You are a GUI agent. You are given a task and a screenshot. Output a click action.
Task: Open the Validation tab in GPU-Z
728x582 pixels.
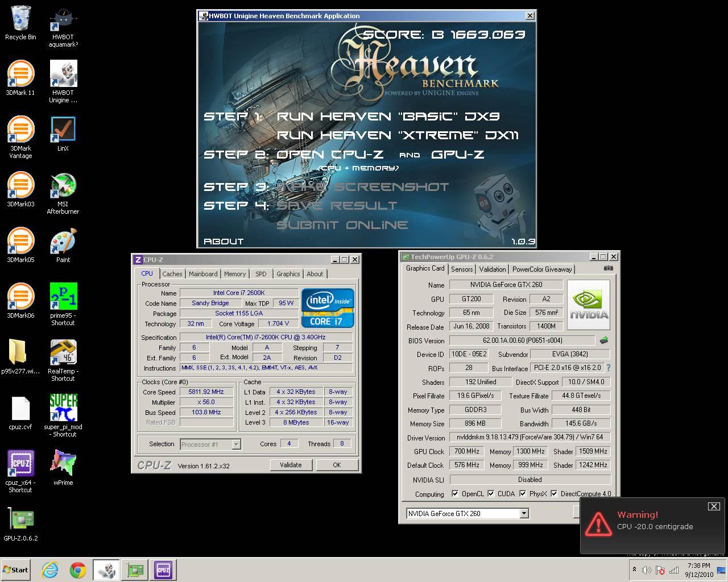(x=493, y=269)
